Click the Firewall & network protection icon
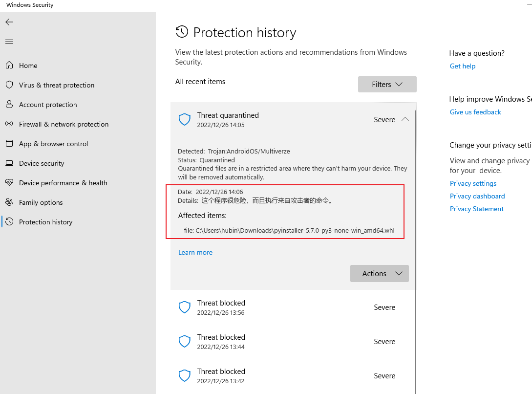 (x=9, y=124)
